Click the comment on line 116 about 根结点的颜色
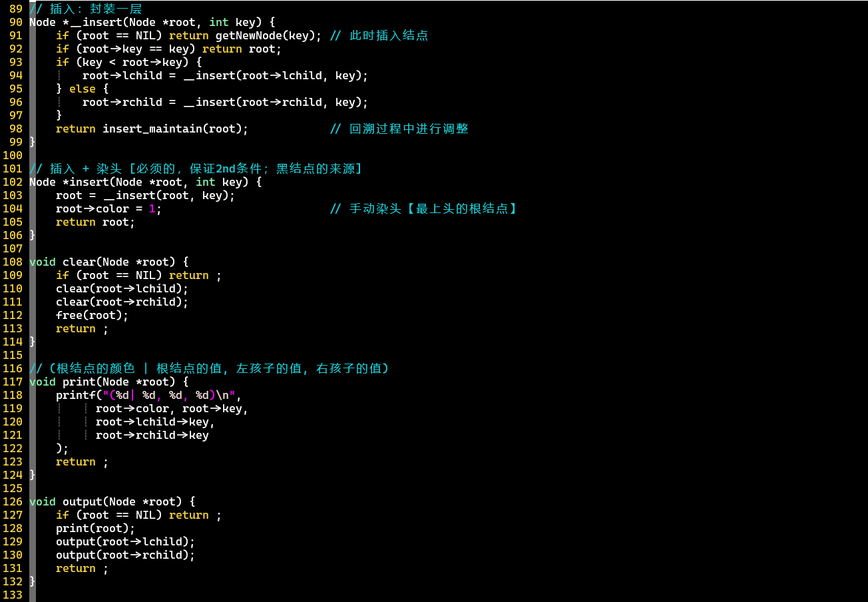The width and height of the screenshot is (868, 602). click(x=209, y=368)
